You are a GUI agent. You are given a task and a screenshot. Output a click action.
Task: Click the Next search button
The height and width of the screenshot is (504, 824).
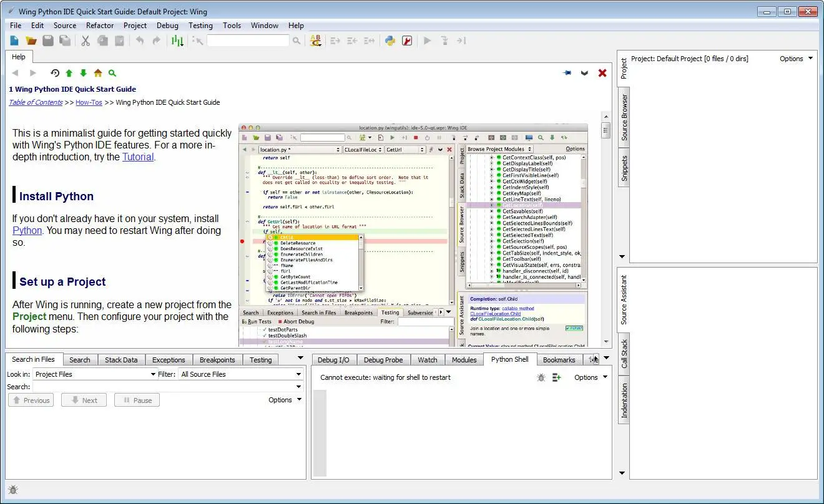84,400
